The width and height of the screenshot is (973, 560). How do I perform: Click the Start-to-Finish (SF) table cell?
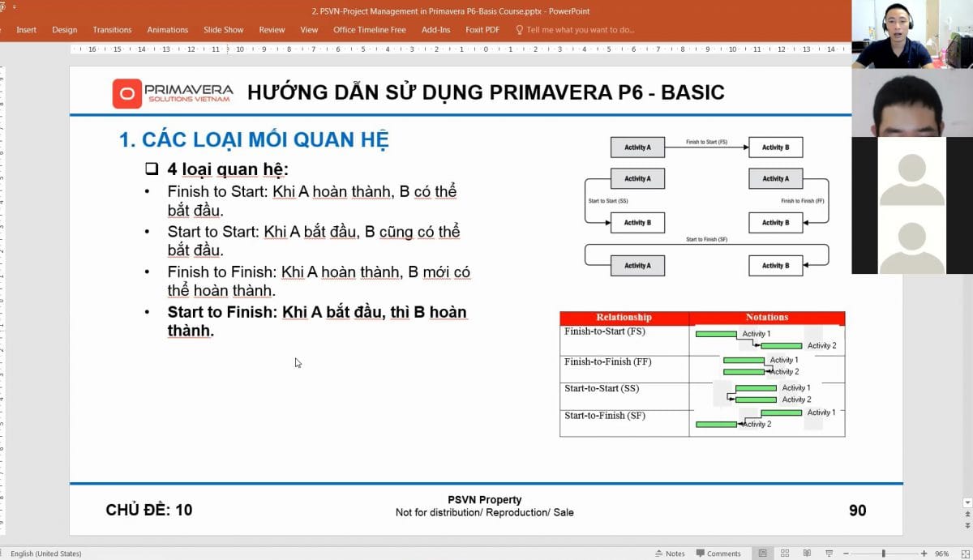click(x=624, y=423)
